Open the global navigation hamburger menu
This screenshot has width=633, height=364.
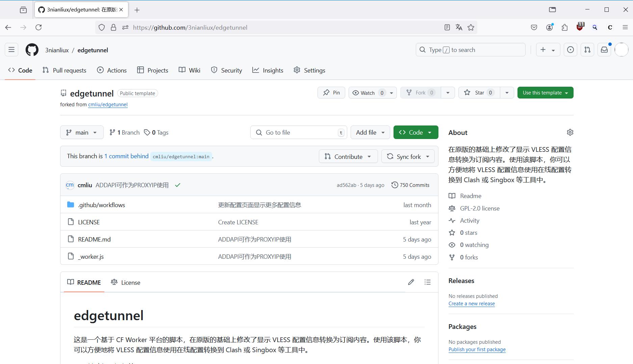tap(11, 50)
